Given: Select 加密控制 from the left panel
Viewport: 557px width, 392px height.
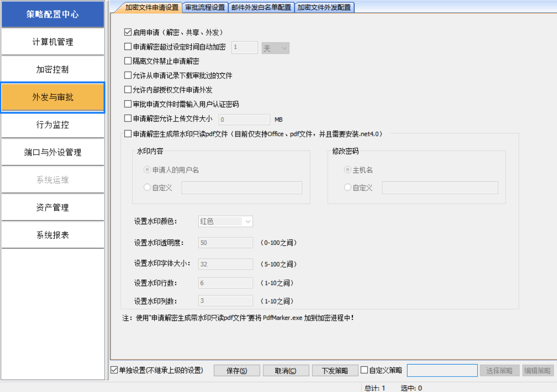Looking at the screenshot, I should click(x=53, y=70).
